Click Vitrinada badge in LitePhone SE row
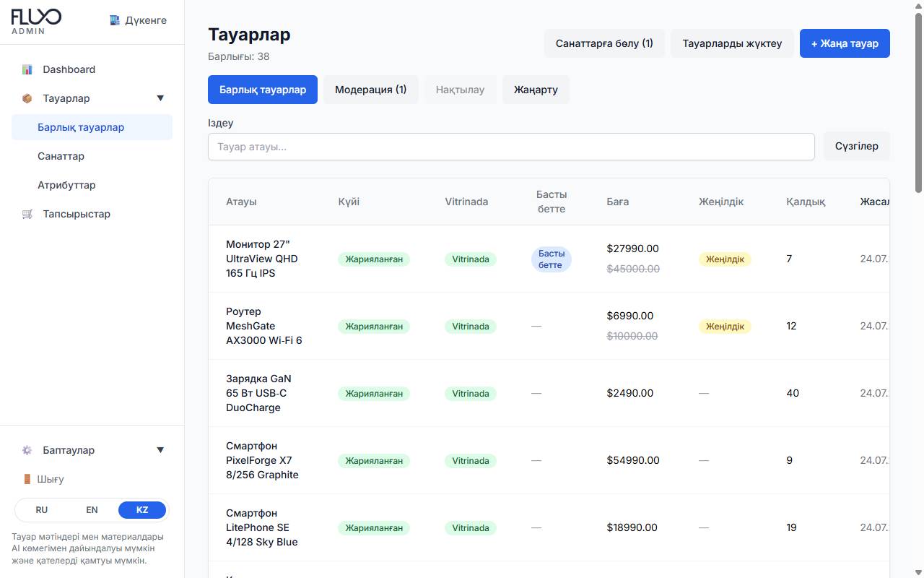The width and height of the screenshot is (924, 578). tap(471, 528)
